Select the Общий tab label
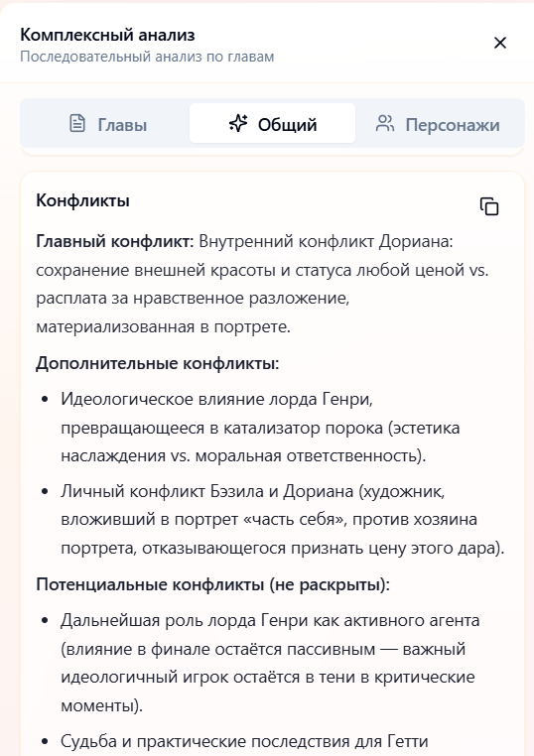 (x=287, y=125)
